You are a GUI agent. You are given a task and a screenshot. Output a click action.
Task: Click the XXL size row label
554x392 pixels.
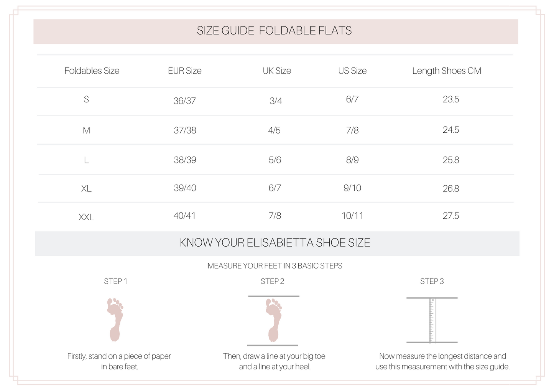(86, 217)
